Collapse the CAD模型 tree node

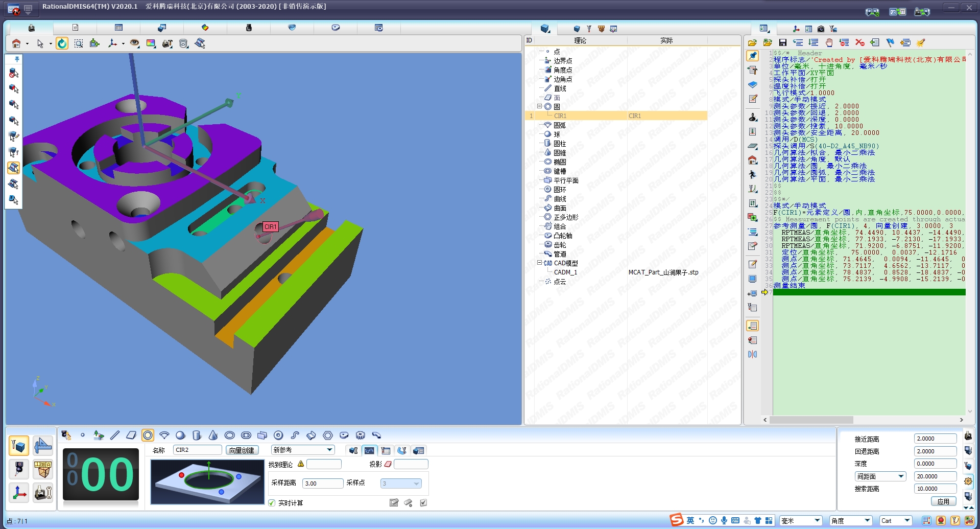(x=539, y=263)
